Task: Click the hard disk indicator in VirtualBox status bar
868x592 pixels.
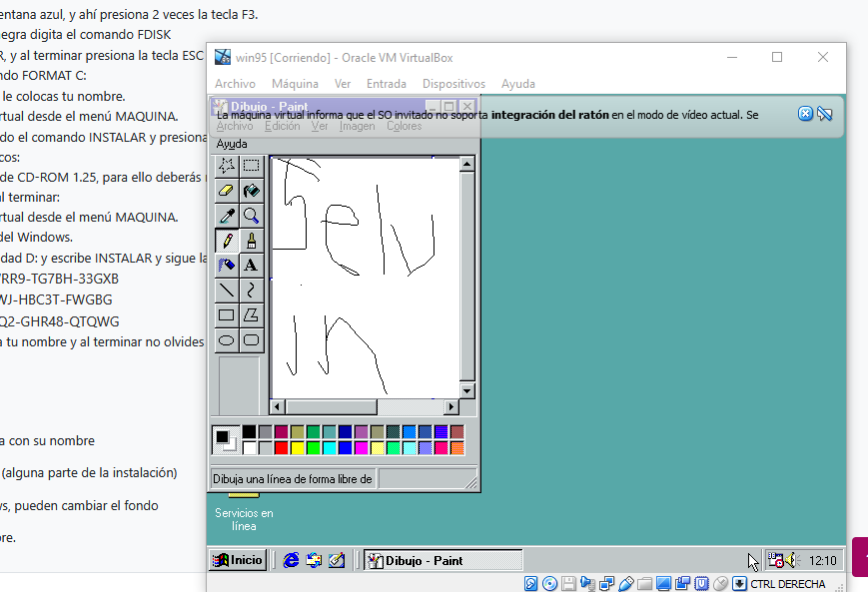Action: 530,584
